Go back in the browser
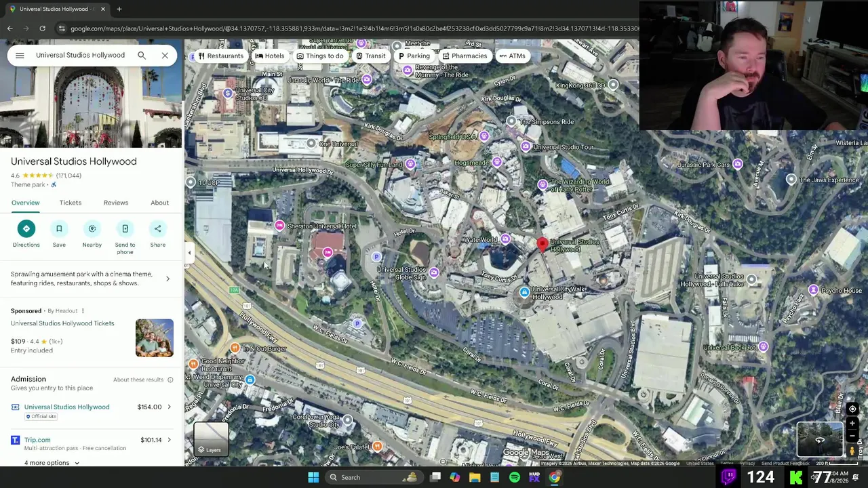The height and width of the screenshot is (488, 868). click(9, 28)
